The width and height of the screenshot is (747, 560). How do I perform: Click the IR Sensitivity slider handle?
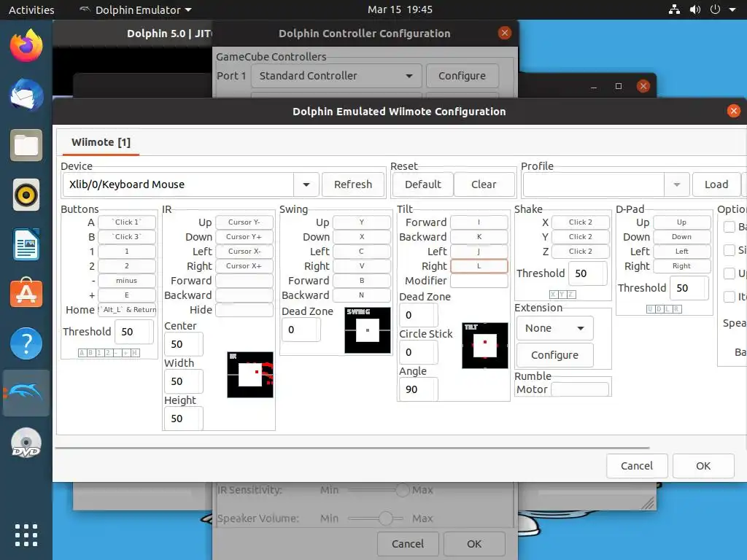[x=403, y=489]
